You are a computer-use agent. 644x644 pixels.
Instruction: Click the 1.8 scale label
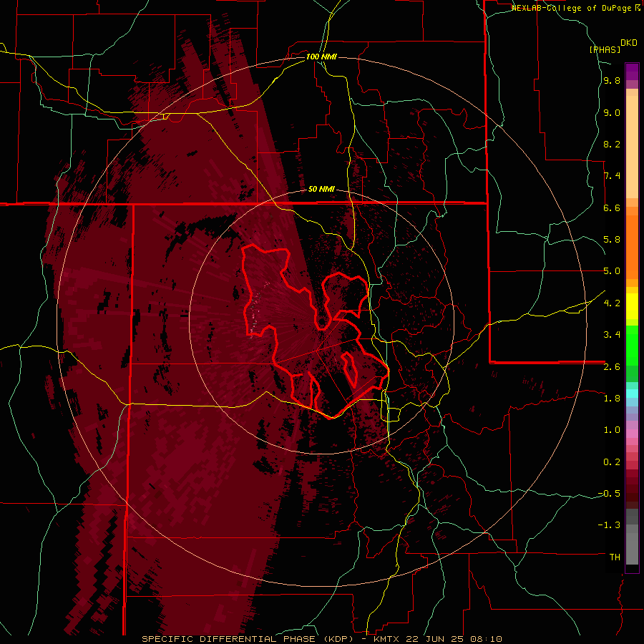click(x=612, y=399)
